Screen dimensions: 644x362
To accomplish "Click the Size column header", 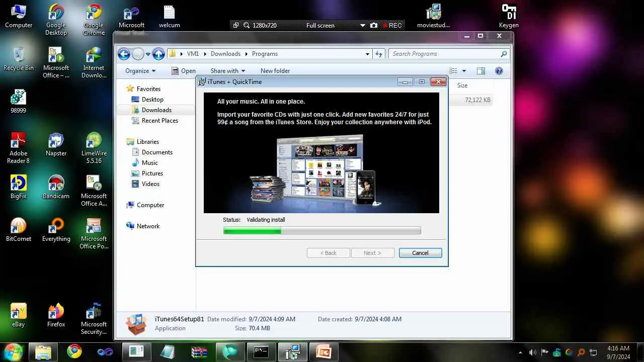I will tap(462, 85).
